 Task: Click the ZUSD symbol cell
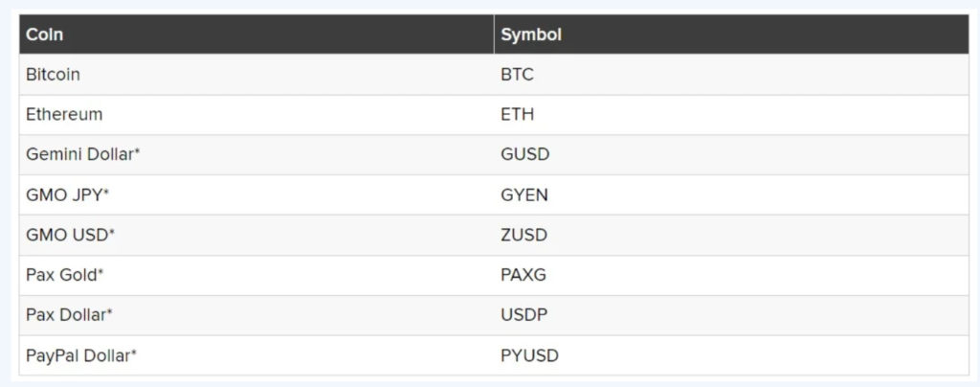(524, 235)
